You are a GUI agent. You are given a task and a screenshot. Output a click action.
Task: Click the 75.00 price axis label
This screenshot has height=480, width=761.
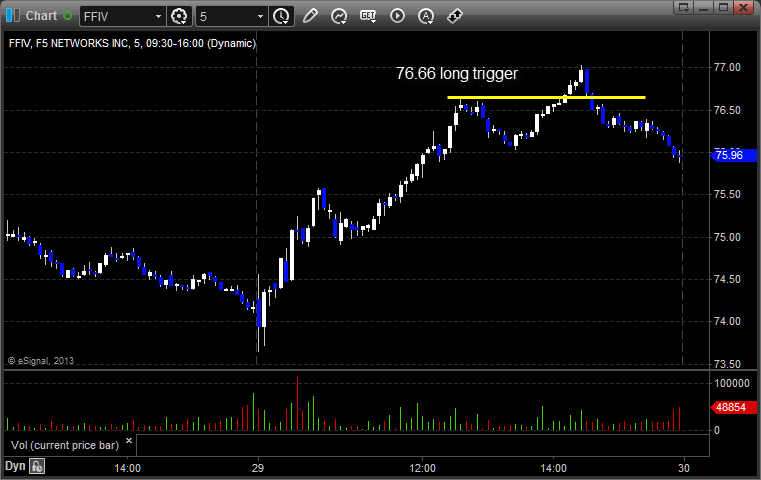pyautogui.click(x=727, y=237)
